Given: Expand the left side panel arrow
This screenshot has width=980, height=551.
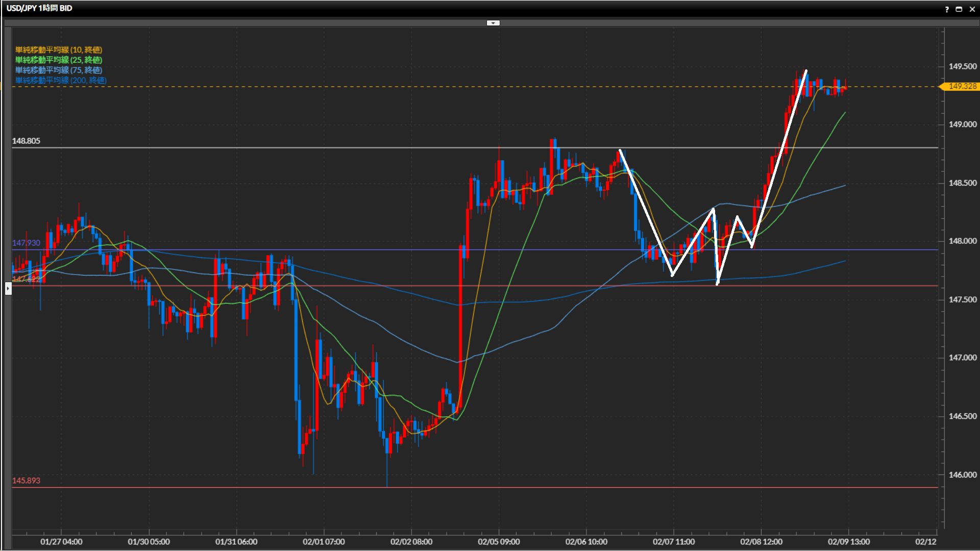Looking at the screenshot, I should point(8,289).
